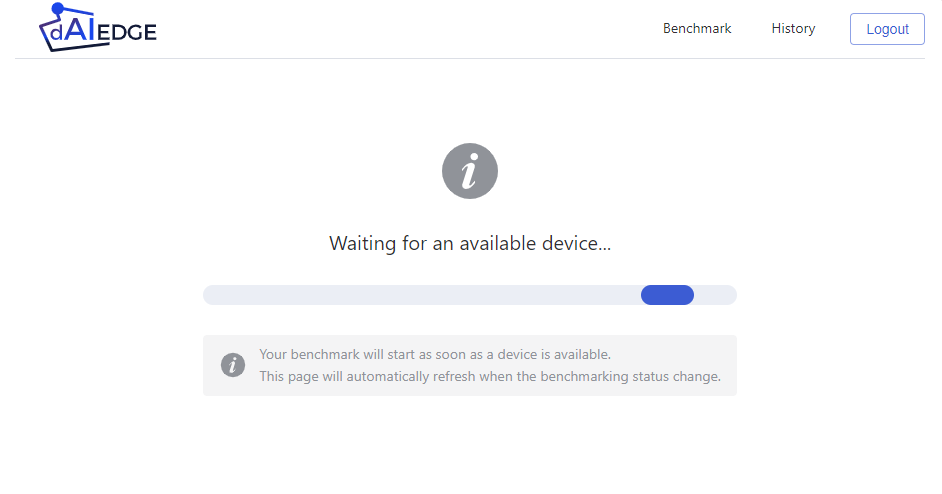942x494 pixels.
Task: Log out using the Logout button
Action: tap(887, 29)
